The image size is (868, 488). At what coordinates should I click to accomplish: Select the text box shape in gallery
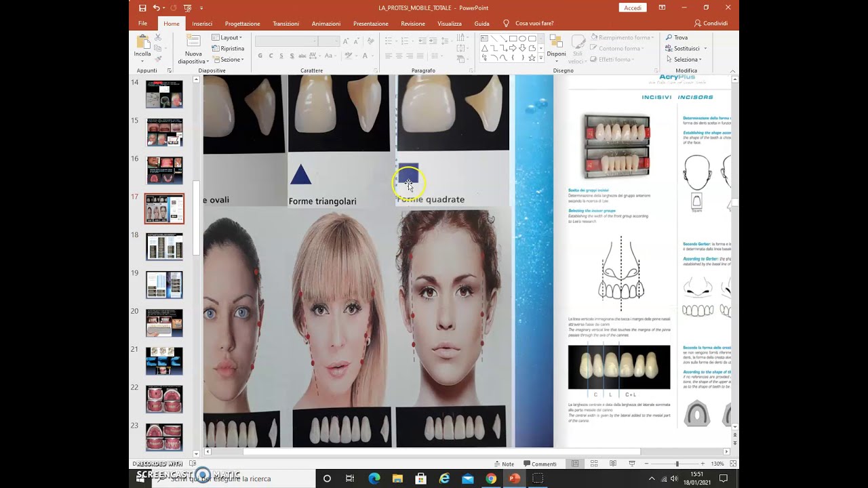click(x=485, y=39)
